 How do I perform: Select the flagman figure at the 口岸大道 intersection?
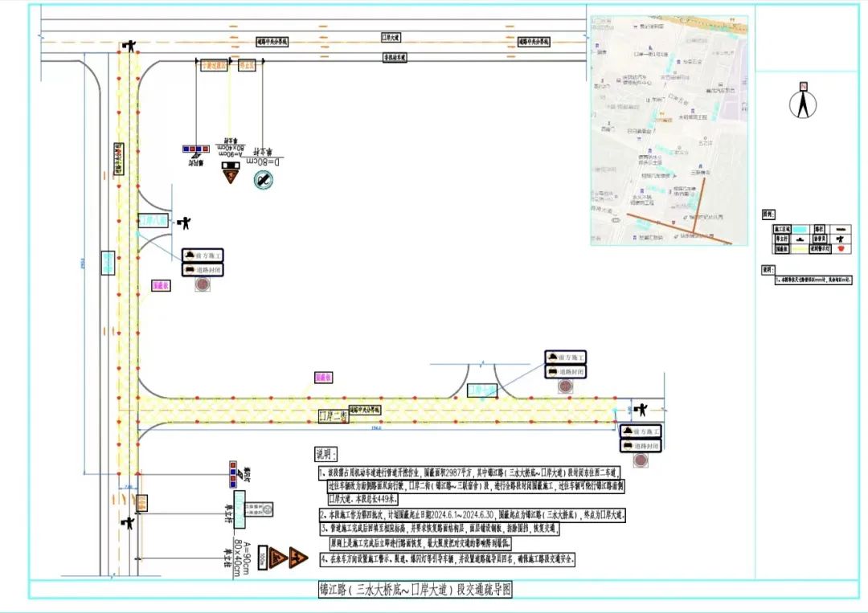tap(129, 46)
